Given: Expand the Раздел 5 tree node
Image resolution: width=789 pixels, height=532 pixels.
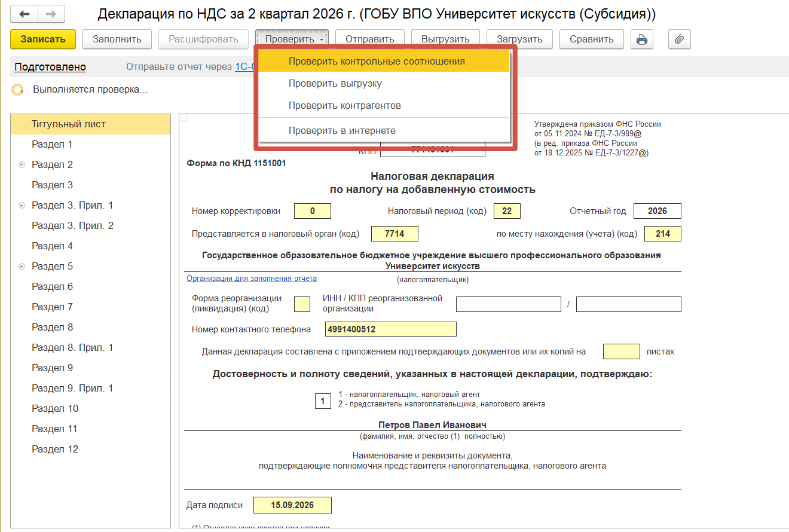Looking at the screenshot, I should point(22,267).
